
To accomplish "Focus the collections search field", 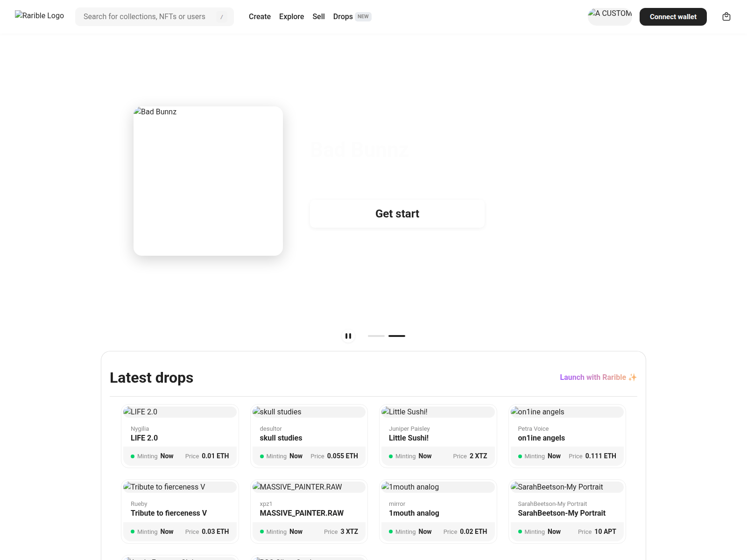I will 155,17.
